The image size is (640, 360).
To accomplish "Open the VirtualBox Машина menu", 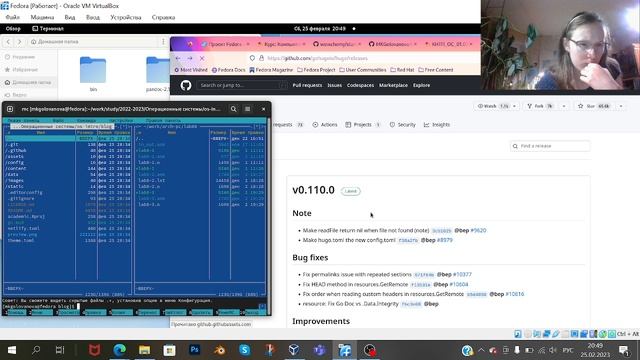I will (42, 18).
